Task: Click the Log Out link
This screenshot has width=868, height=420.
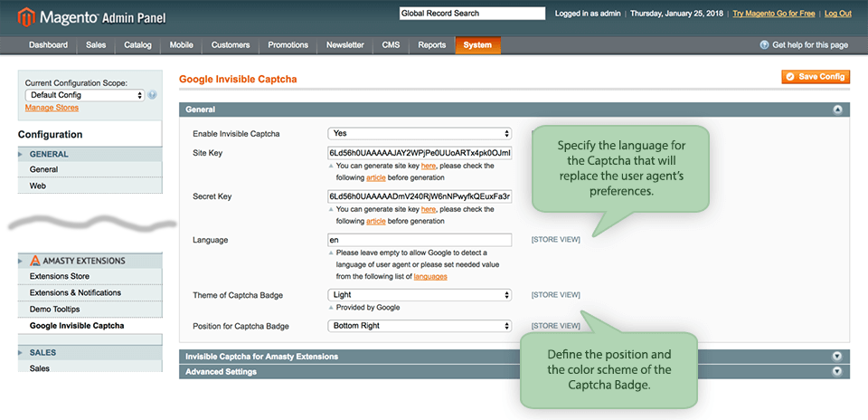Action: point(837,14)
